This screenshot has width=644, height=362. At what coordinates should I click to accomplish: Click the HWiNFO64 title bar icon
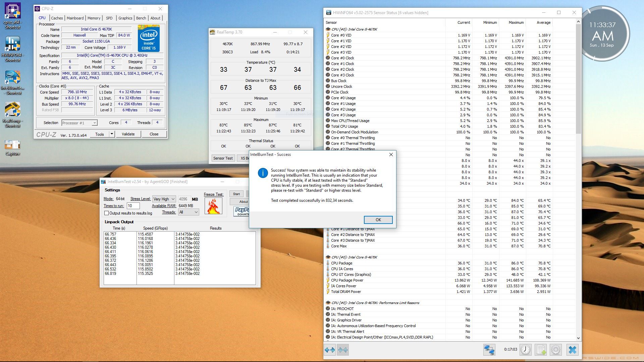click(x=329, y=13)
